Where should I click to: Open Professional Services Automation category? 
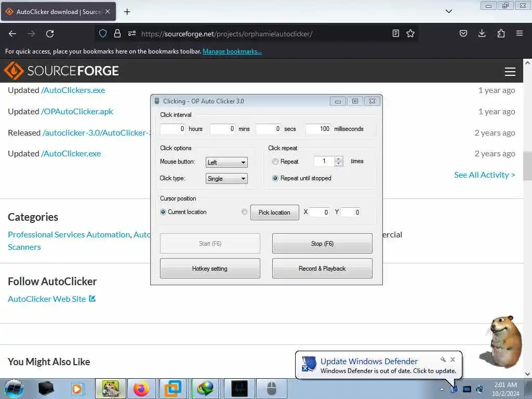(x=69, y=235)
